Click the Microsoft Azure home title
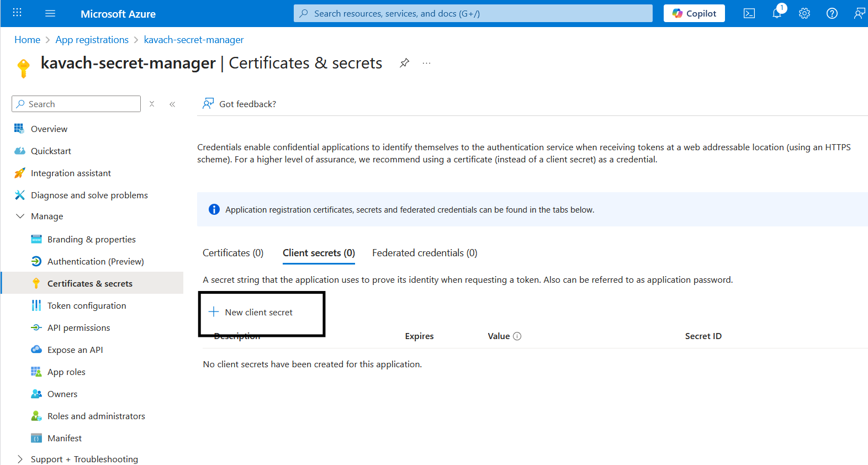 coord(118,14)
